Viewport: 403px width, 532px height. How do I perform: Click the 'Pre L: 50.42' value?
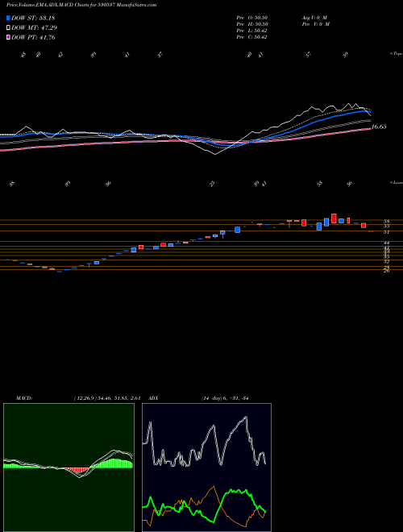(252, 31)
